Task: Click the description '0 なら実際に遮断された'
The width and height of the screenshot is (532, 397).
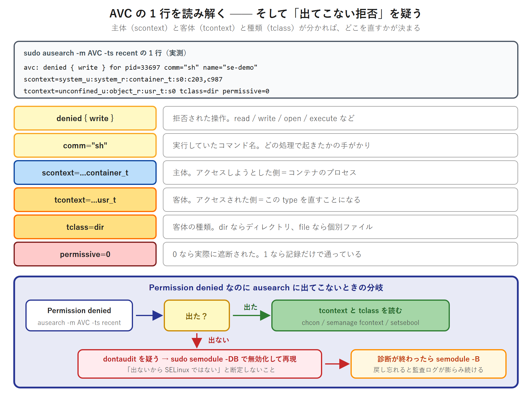Action: (x=340, y=254)
